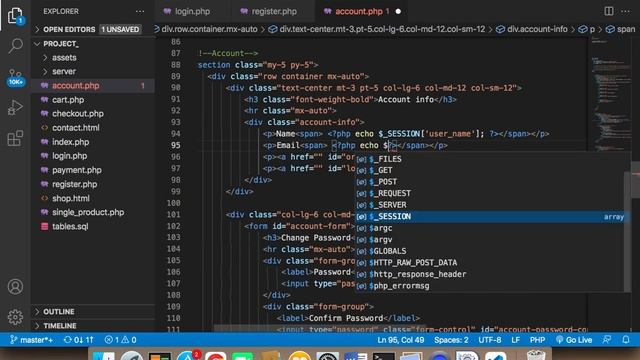Select $_FILES from the suggestions
Screen dimensions: 640x360
490,159
